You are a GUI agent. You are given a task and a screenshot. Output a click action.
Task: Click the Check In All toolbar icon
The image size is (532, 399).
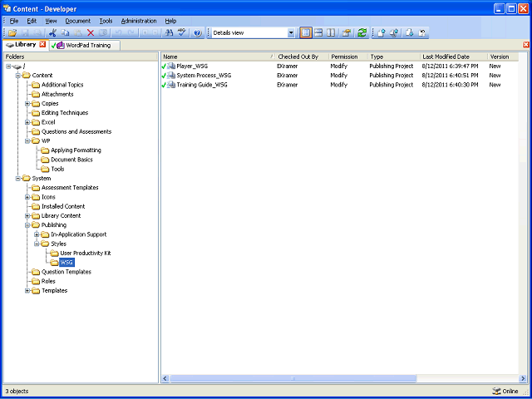394,33
